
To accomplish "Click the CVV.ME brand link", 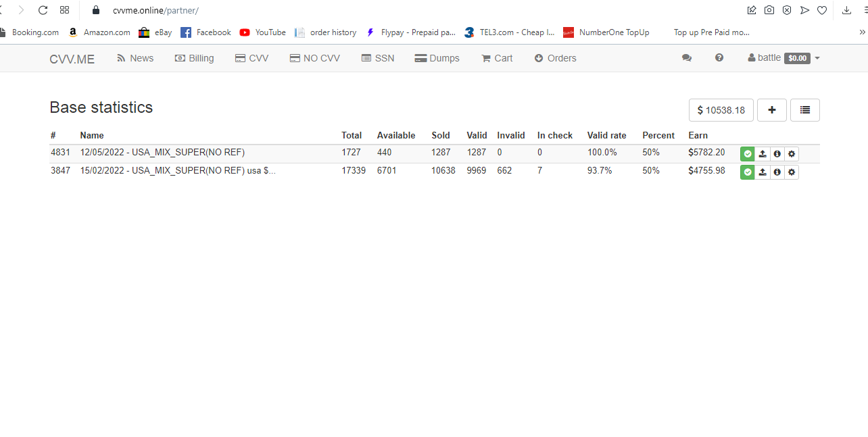I will click(x=72, y=59).
